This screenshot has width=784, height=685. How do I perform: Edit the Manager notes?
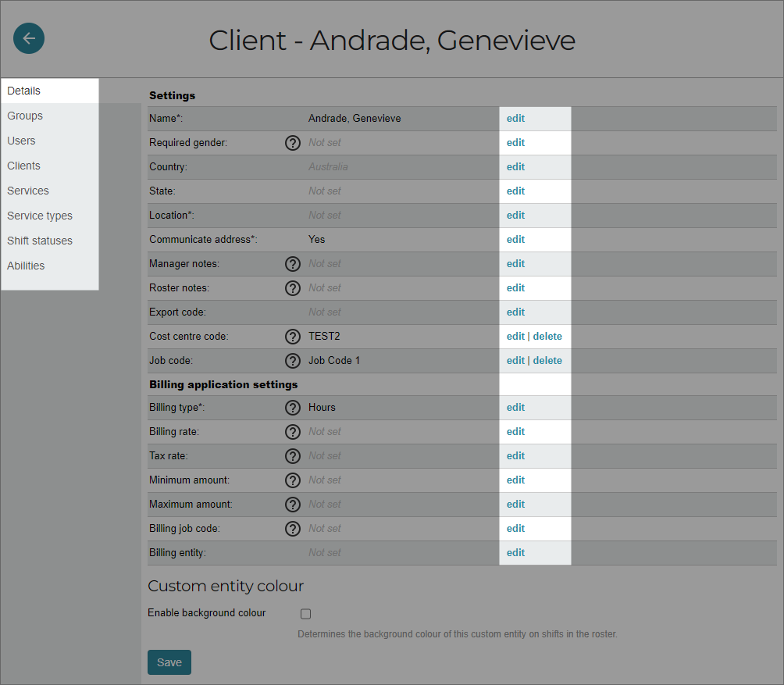tap(515, 264)
